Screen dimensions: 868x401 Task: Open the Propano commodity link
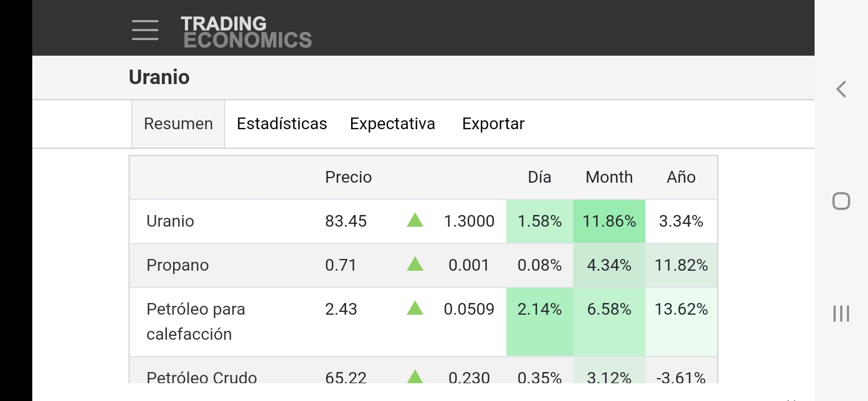click(x=177, y=265)
